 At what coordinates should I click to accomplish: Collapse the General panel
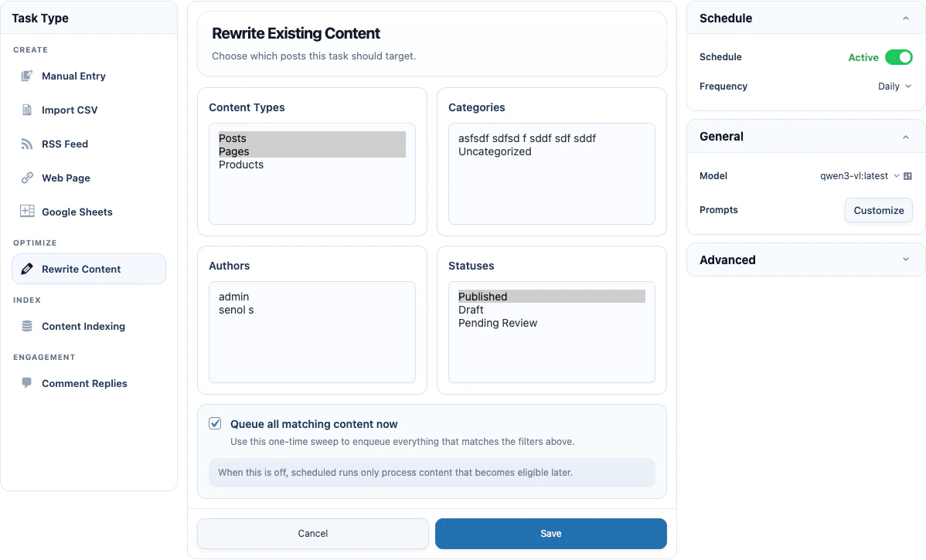click(x=905, y=137)
